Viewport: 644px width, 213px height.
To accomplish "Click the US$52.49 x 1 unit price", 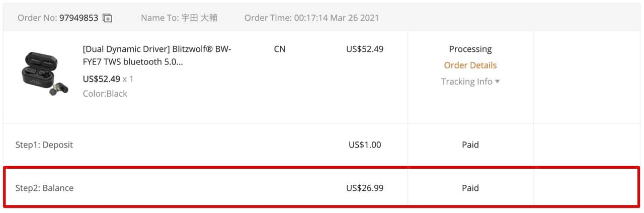I will click(x=108, y=79).
